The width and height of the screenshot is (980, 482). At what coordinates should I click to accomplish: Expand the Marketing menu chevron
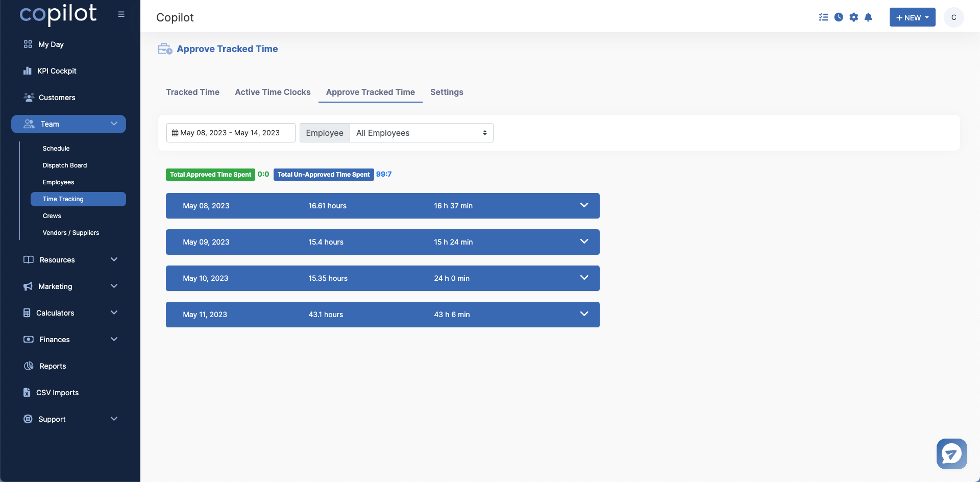tap(114, 286)
